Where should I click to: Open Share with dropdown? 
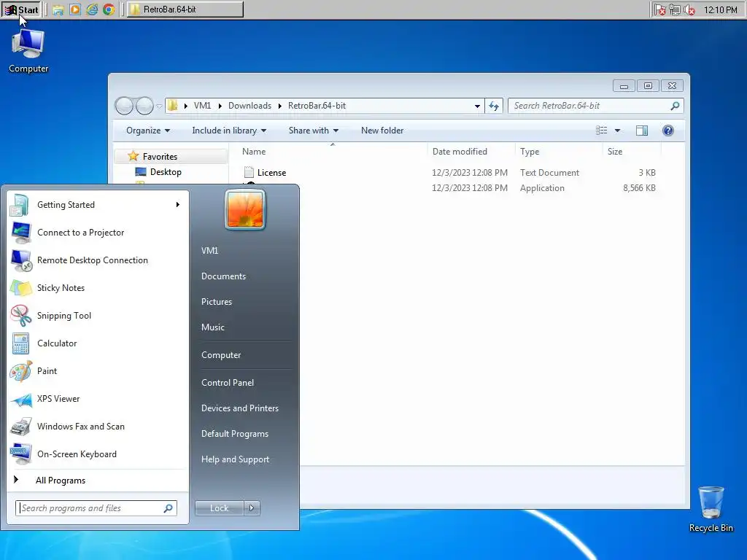314,131
